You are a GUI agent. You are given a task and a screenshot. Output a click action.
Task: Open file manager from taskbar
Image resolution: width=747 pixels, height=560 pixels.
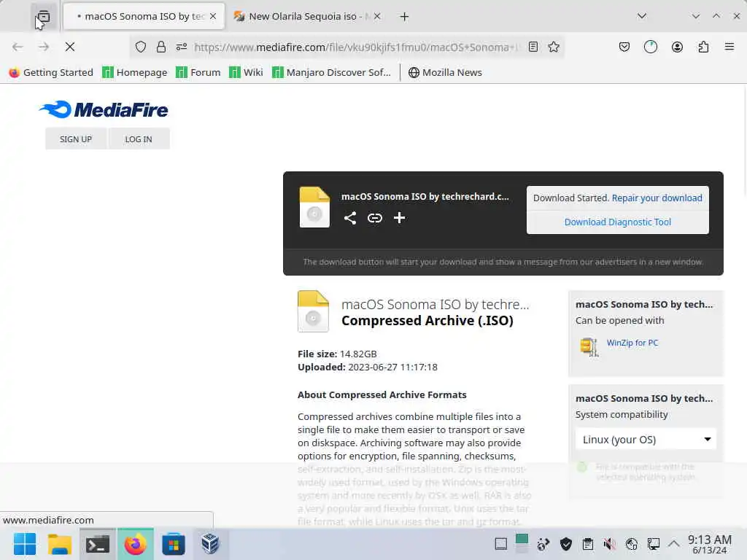click(60, 544)
